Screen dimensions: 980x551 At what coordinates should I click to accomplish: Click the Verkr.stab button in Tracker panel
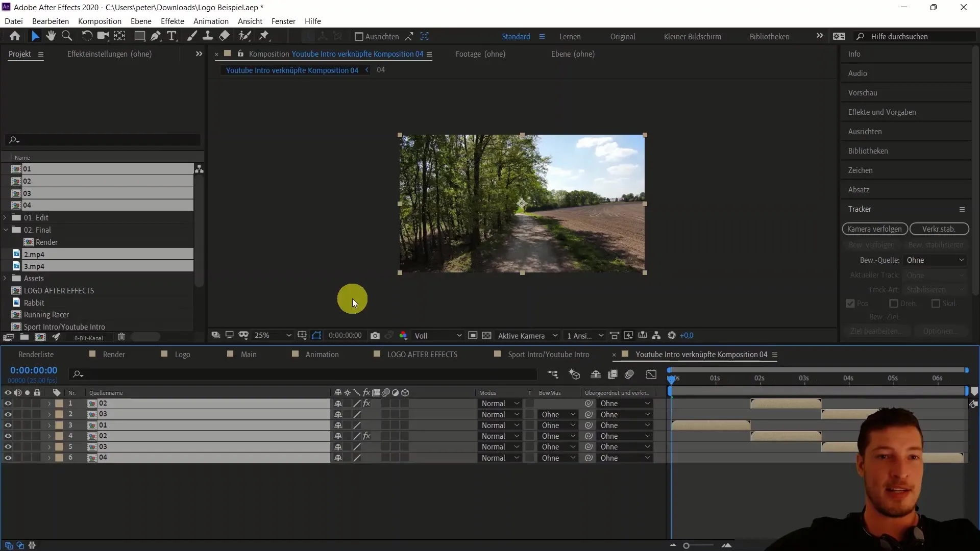938,228
